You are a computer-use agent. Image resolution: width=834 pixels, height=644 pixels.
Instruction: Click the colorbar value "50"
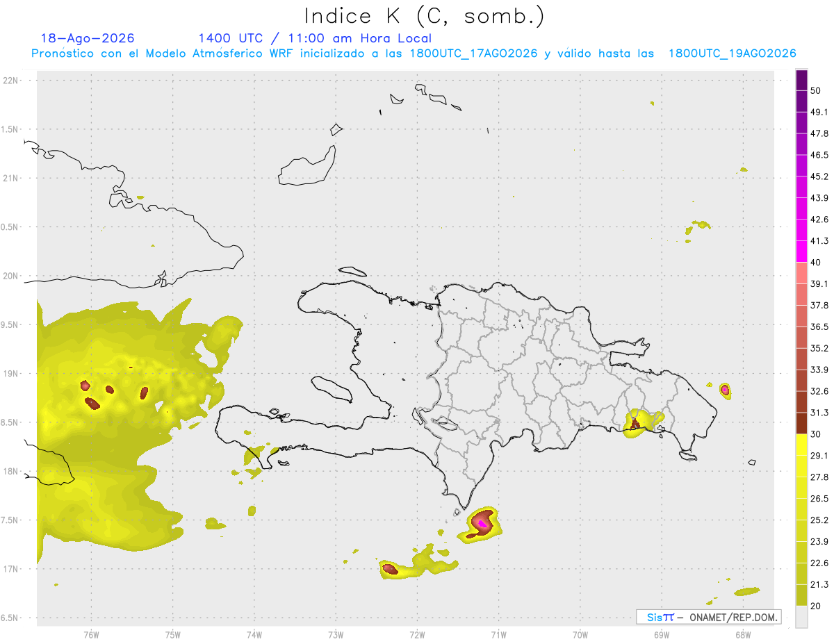click(x=816, y=90)
